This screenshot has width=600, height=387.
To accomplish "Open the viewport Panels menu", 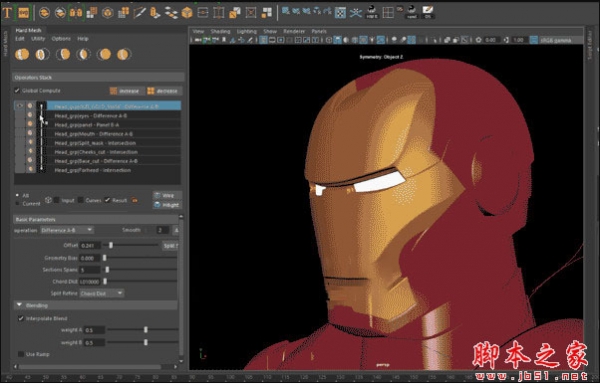I will (x=319, y=31).
